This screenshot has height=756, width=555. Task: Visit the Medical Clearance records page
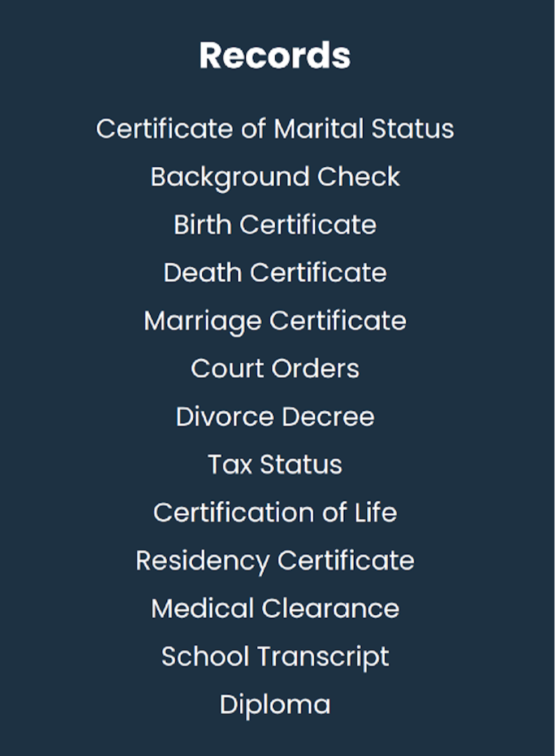(275, 609)
